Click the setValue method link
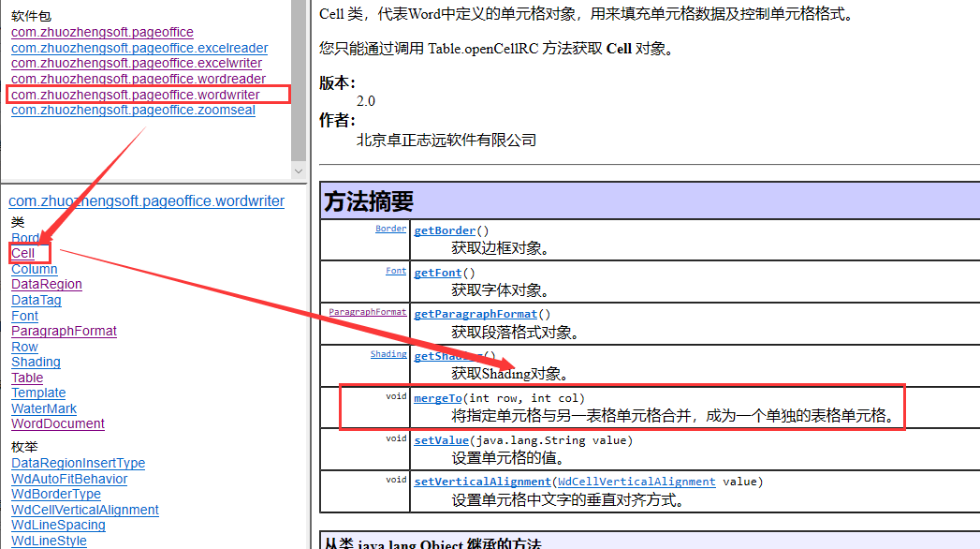This screenshot has width=980, height=549. (441, 440)
